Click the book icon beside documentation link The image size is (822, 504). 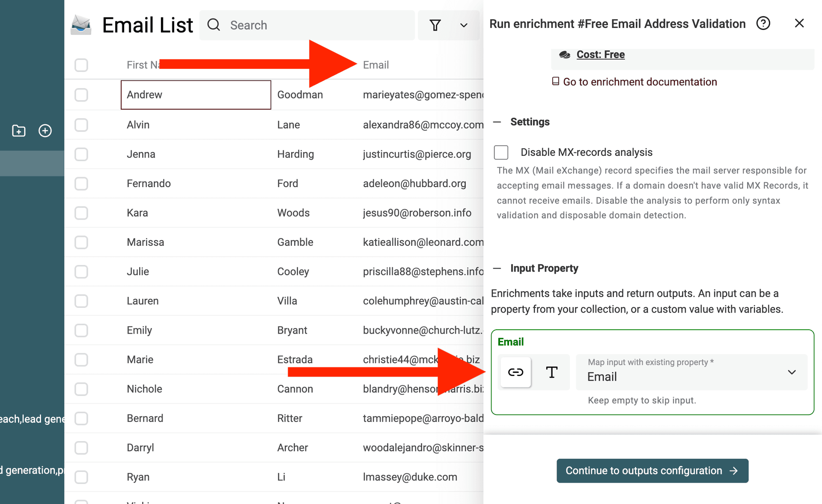tap(556, 81)
